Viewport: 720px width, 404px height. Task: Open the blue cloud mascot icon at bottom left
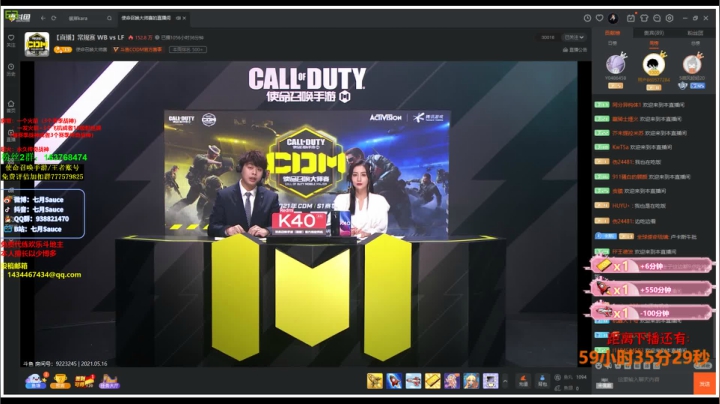tap(35, 381)
